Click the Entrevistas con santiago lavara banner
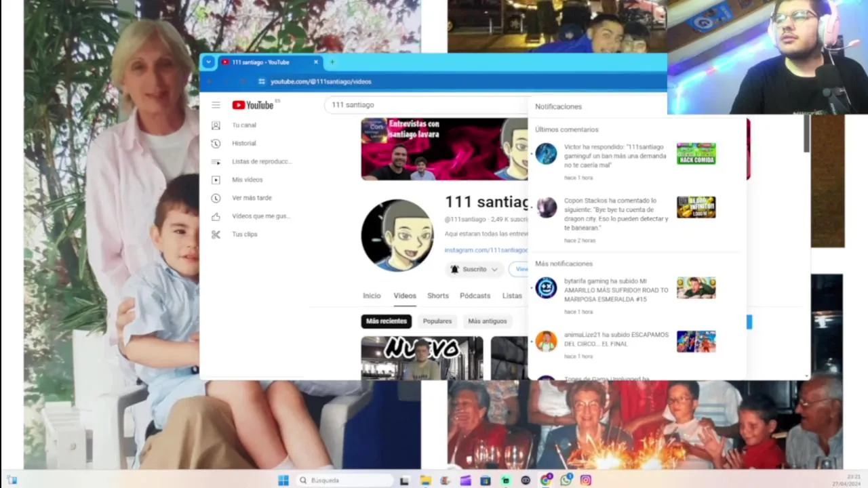Screen dimensions: 868x488 coord(444,149)
